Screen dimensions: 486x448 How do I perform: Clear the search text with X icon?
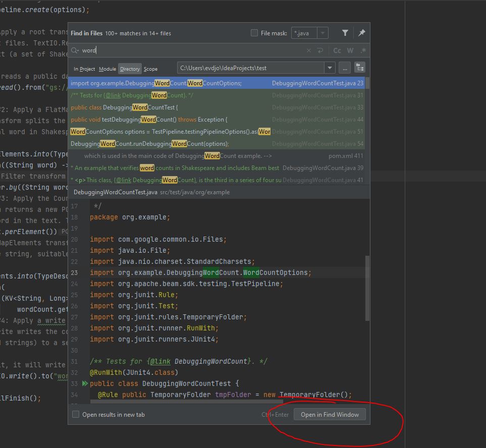309,50
